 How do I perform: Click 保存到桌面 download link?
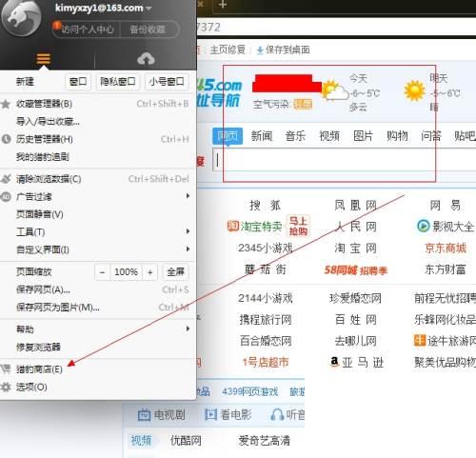point(284,50)
